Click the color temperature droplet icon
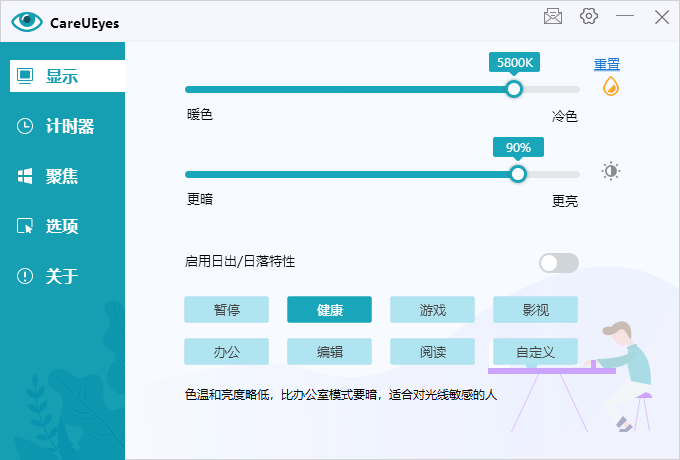The height and width of the screenshot is (460, 680). (610, 87)
